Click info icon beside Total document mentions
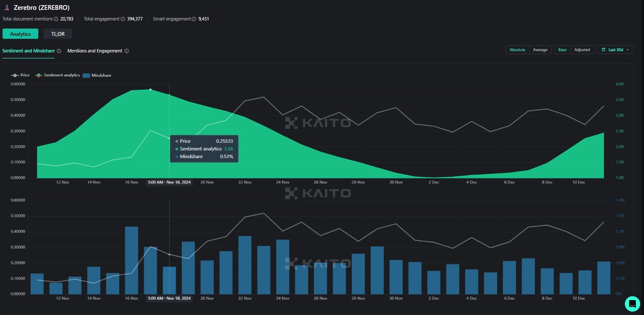 coord(57,19)
